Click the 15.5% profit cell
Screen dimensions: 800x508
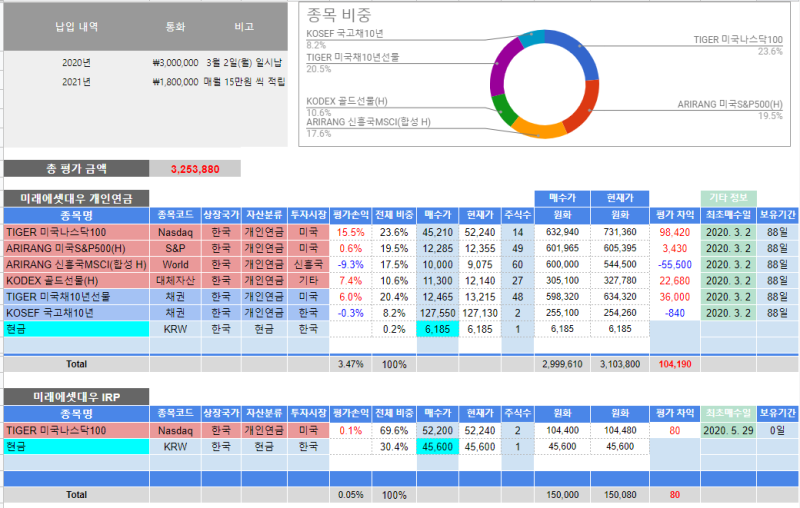point(351,232)
